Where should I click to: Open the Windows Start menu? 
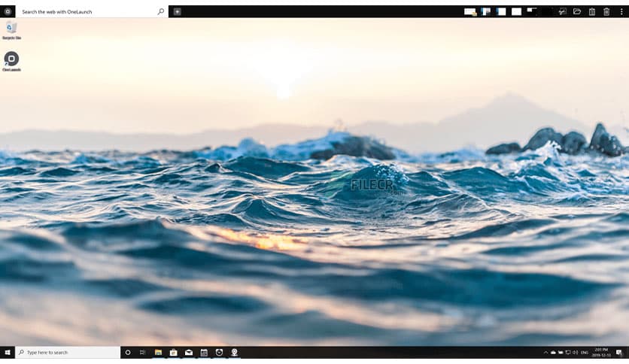(8, 352)
